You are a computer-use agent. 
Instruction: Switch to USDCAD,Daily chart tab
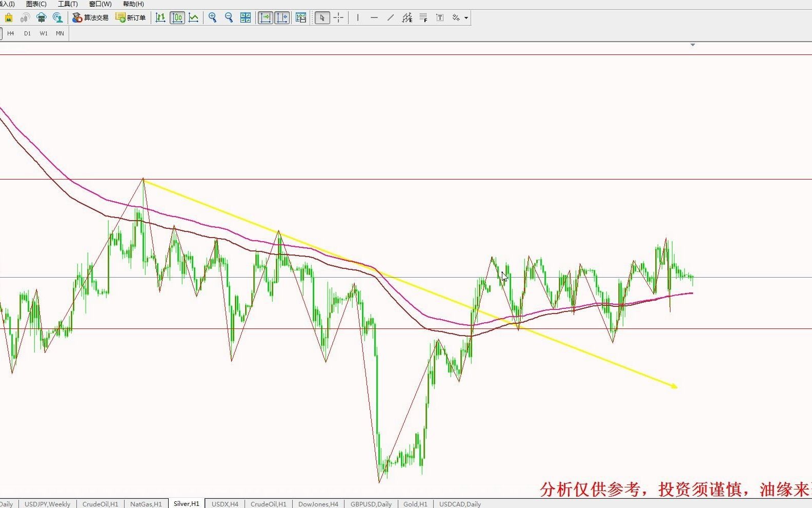[460, 504]
